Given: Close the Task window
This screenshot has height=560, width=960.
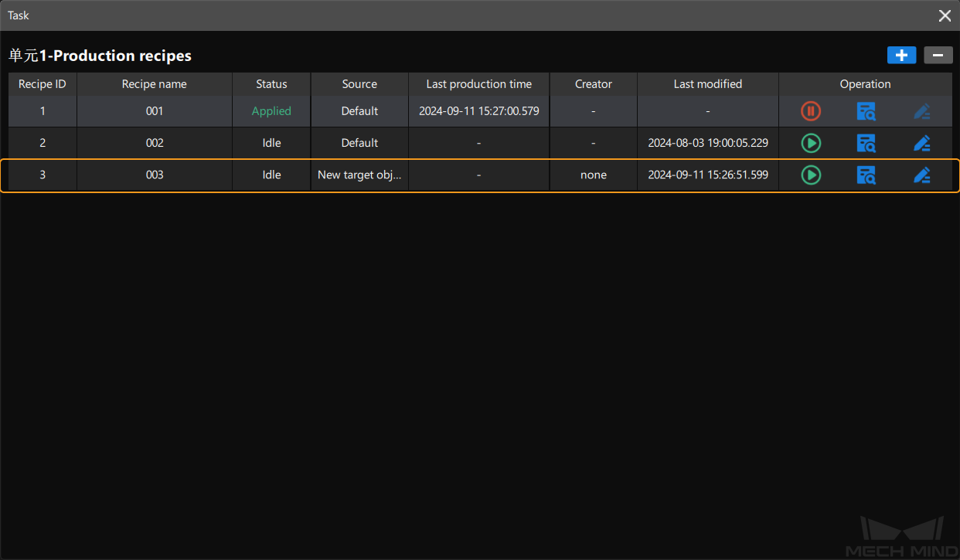Looking at the screenshot, I should tap(945, 15).
